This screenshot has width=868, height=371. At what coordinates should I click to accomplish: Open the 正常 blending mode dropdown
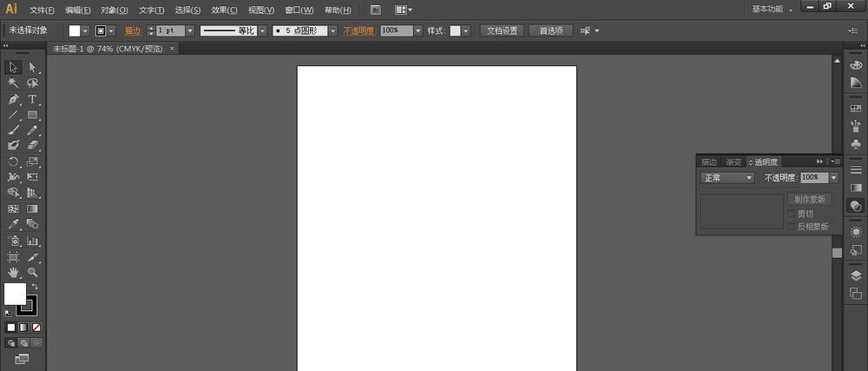point(727,177)
